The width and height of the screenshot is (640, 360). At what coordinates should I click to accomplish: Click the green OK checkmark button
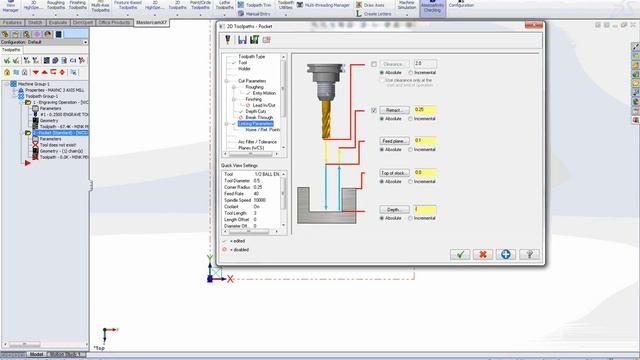tap(460, 254)
